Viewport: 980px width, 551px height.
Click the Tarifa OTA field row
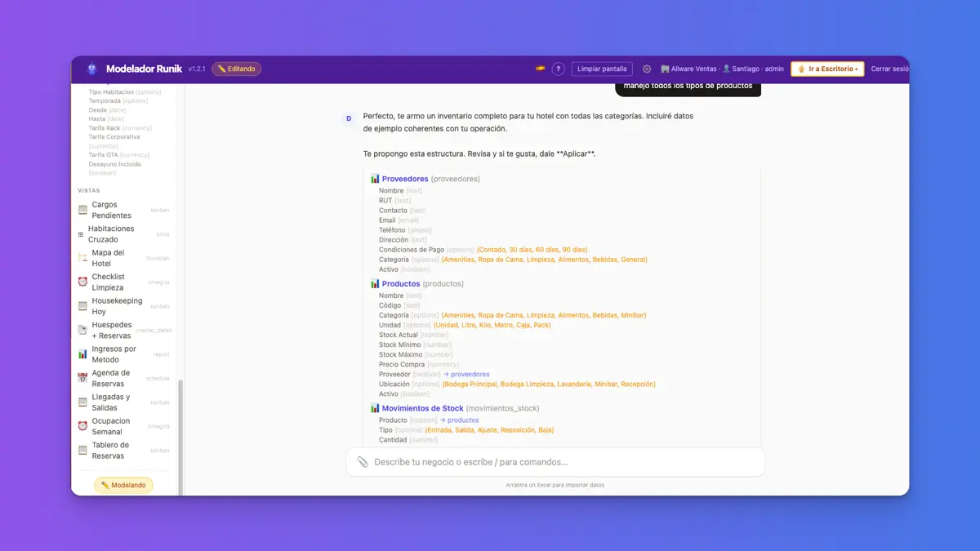tap(119, 155)
